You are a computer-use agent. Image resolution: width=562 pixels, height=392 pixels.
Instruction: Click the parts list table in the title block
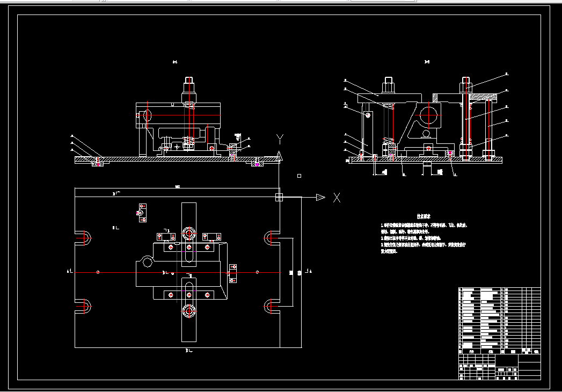click(x=500, y=321)
